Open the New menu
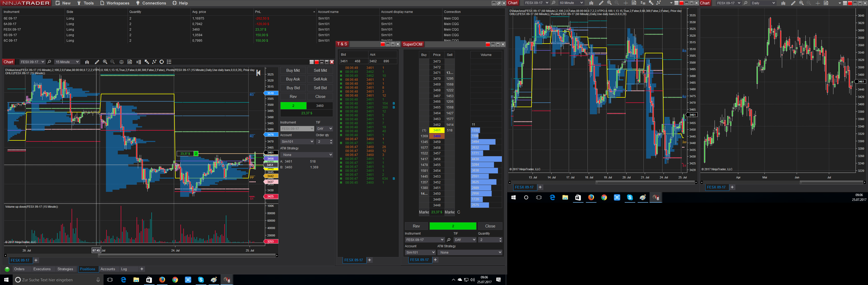The height and width of the screenshot is (285, 868). pos(63,3)
